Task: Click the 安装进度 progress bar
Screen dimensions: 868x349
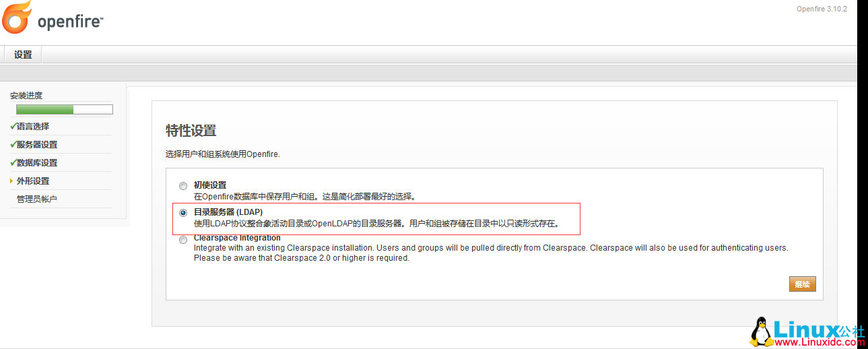Action: point(65,110)
